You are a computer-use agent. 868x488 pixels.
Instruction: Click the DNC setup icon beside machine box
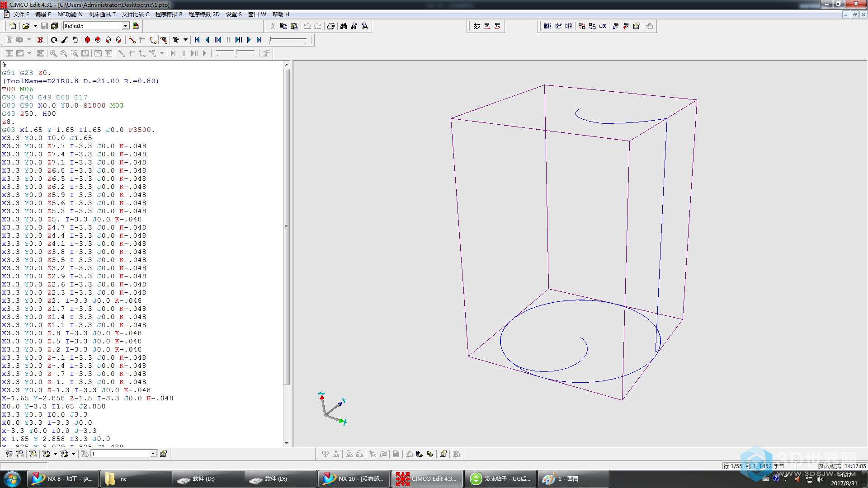(x=163, y=454)
